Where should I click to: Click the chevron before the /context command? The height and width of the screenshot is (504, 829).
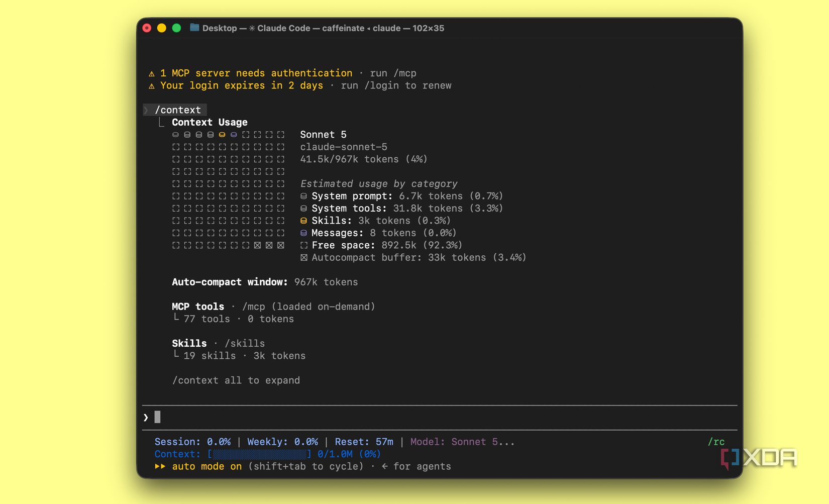[x=146, y=110]
